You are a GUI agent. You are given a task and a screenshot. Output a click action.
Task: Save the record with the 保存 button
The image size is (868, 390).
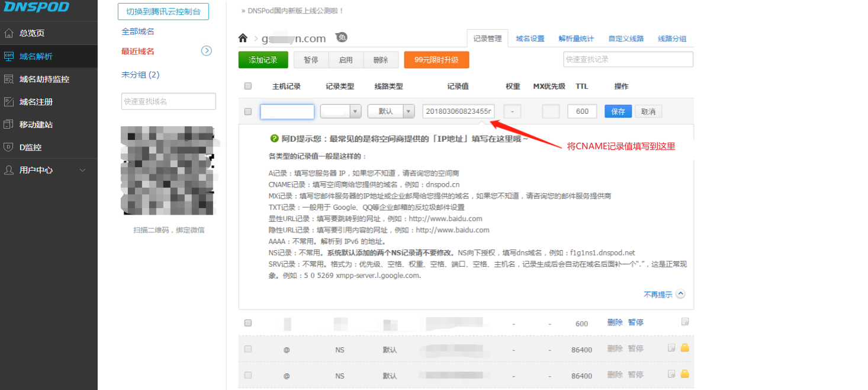618,111
